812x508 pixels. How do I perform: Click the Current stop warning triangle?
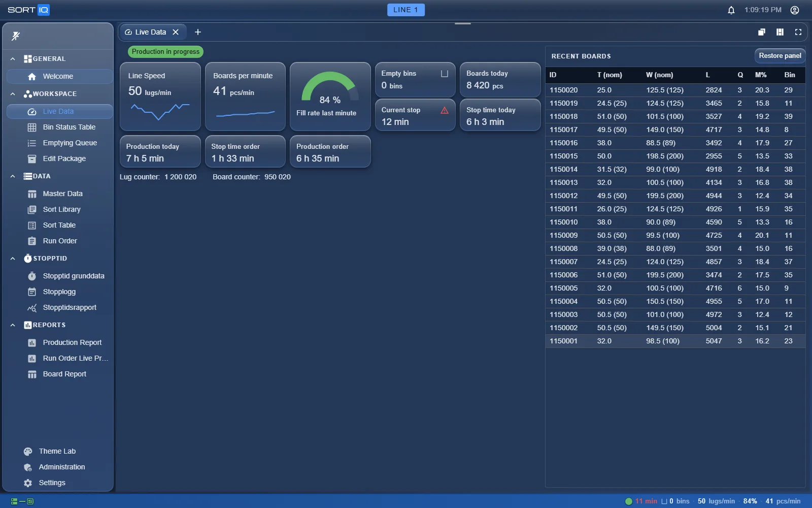coord(445,110)
